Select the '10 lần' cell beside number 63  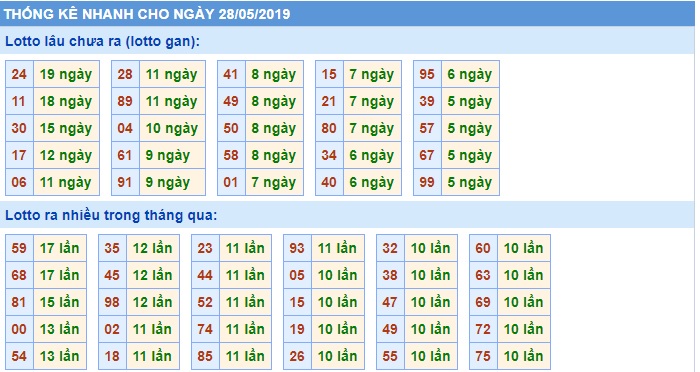(x=524, y=275)
